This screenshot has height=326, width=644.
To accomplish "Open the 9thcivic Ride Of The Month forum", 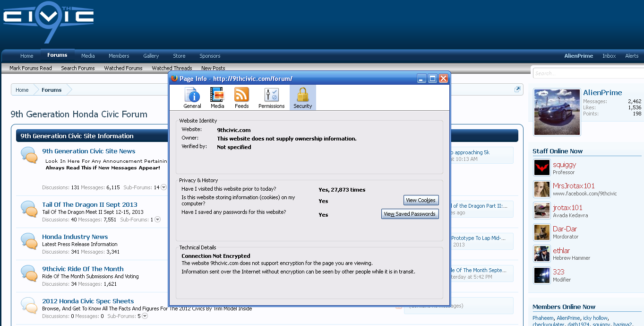I will [83, 269].
